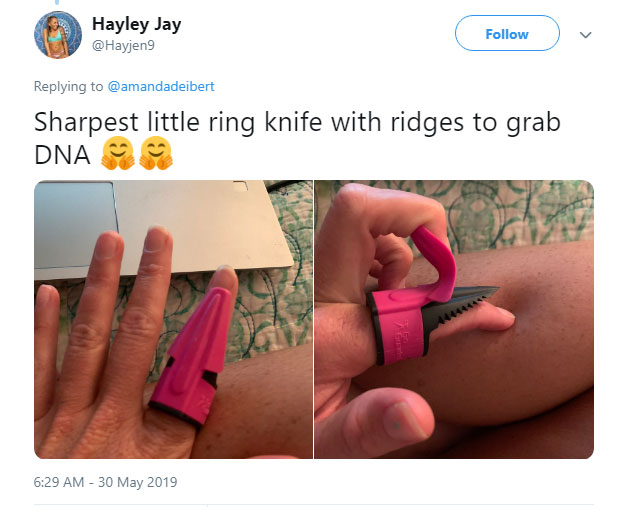Open the @amandadeibert mention link
The image size is (627, 507).
(161, 86)
